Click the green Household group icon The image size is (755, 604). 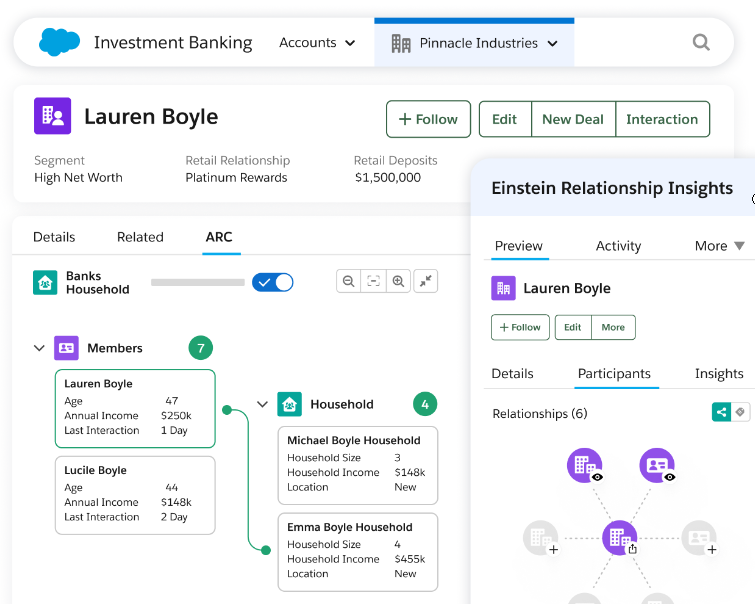289,404
